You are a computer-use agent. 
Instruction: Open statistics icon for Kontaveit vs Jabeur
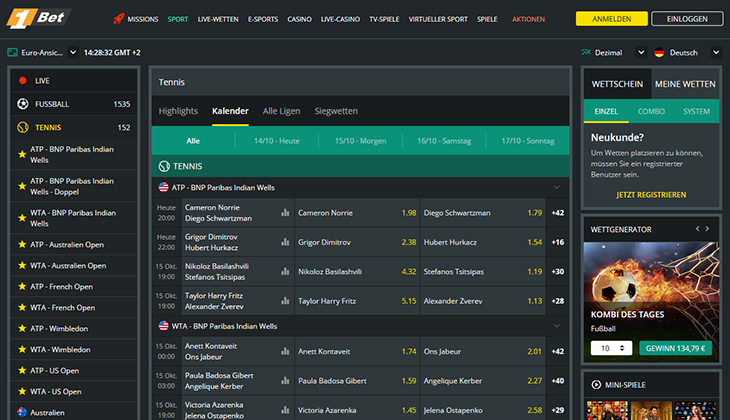(285, 351)
